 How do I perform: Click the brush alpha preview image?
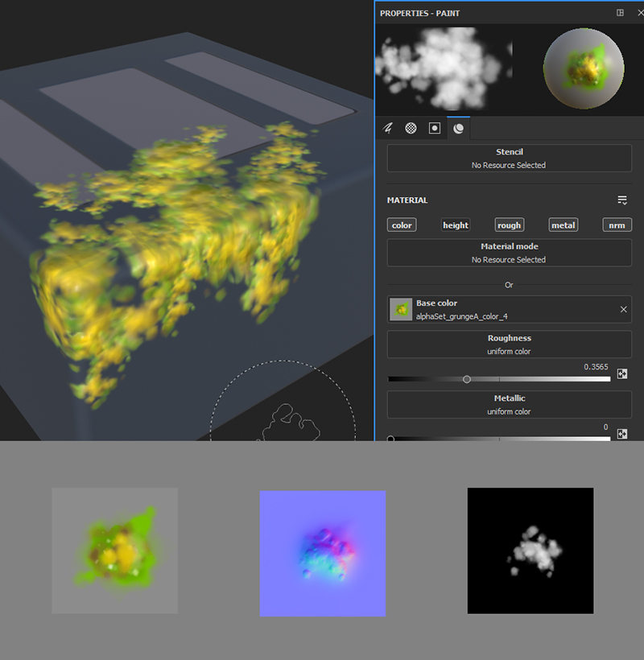point(444,68)
